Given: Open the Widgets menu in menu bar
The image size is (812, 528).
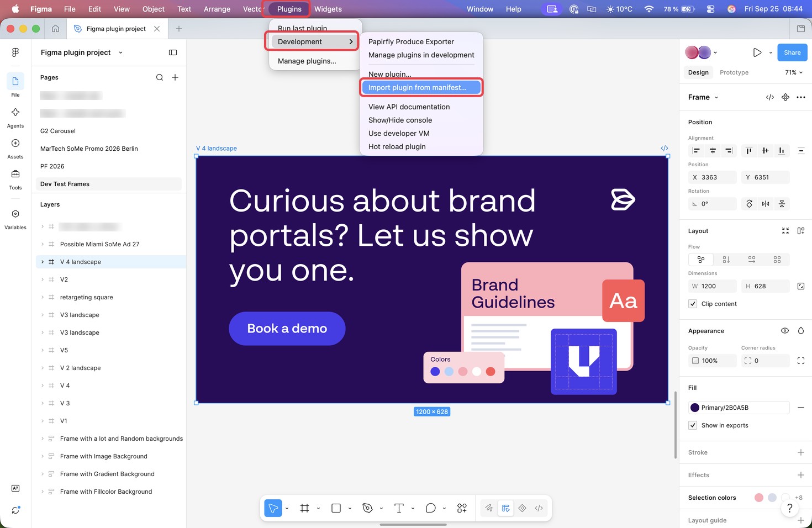Looking at the screenshot, I should (328, 9).
